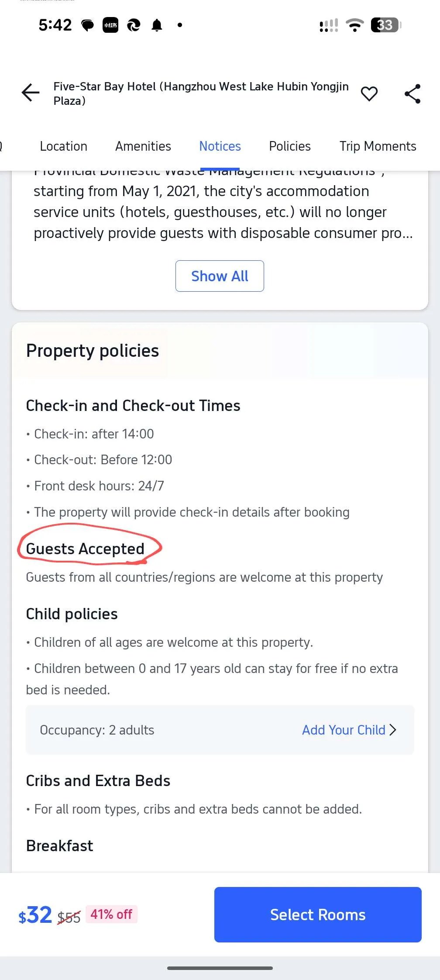Tap the Occupancy: 2 adults row
This screenshot has width=440, height=980.
[x=97, y=730]
